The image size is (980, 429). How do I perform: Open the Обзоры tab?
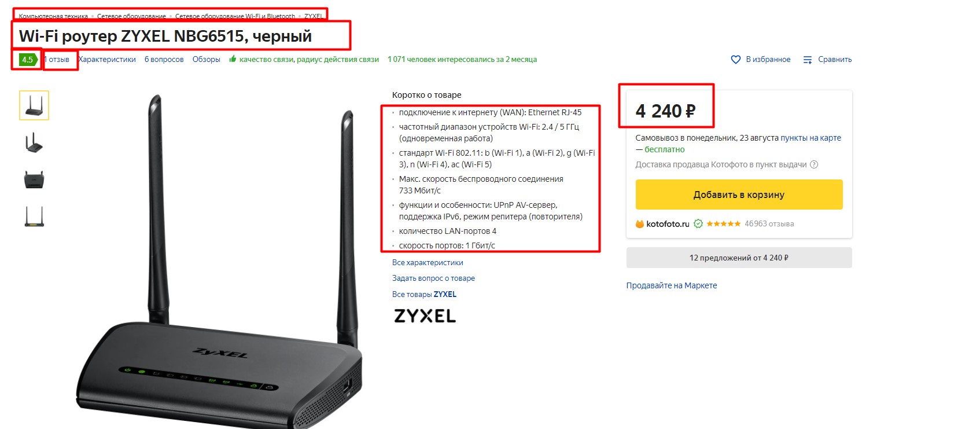(207, 59)
